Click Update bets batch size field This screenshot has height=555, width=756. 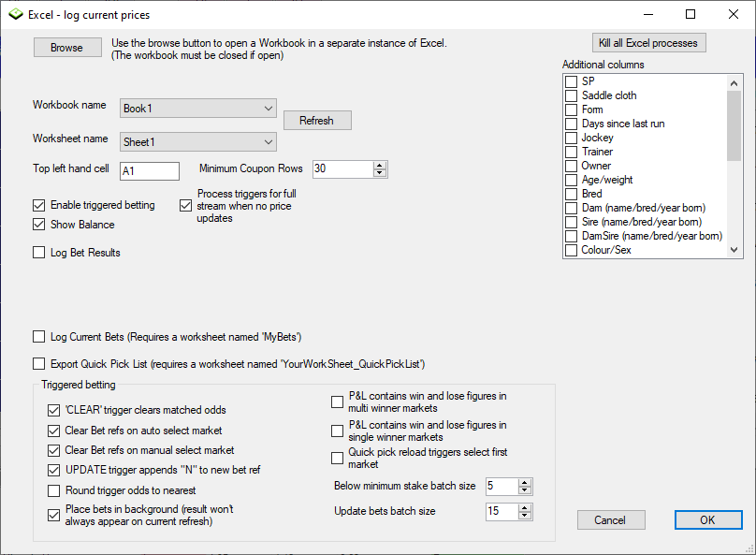tap(502, 511)
